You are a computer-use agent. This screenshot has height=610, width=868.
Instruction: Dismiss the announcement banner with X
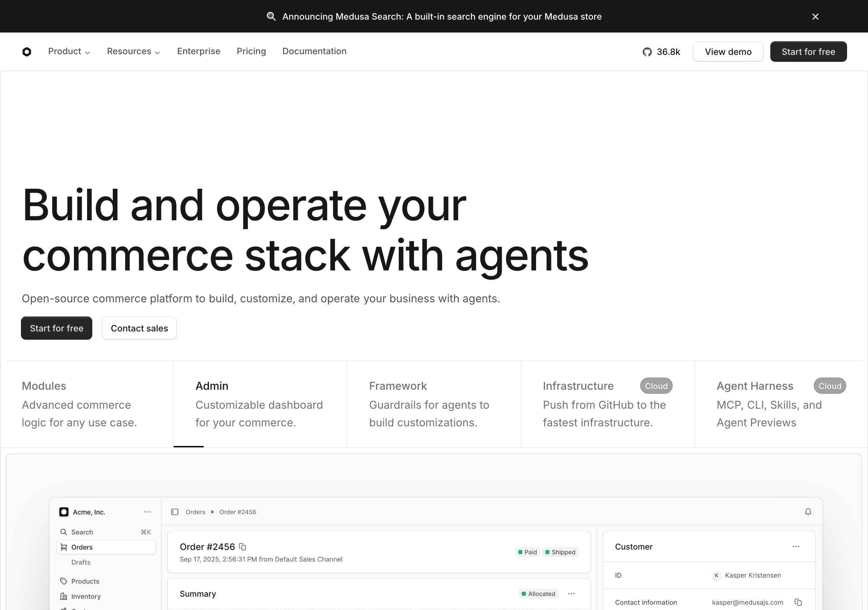coord(815,17)
